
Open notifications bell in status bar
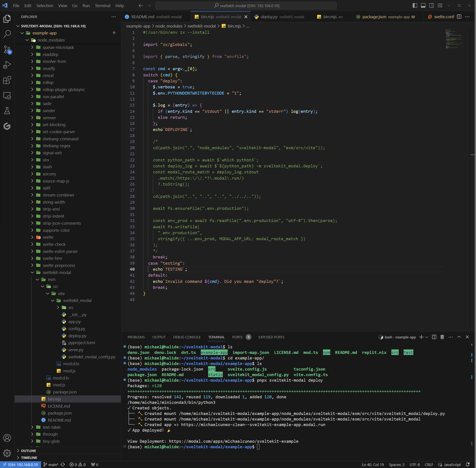(x=468, y=464)
